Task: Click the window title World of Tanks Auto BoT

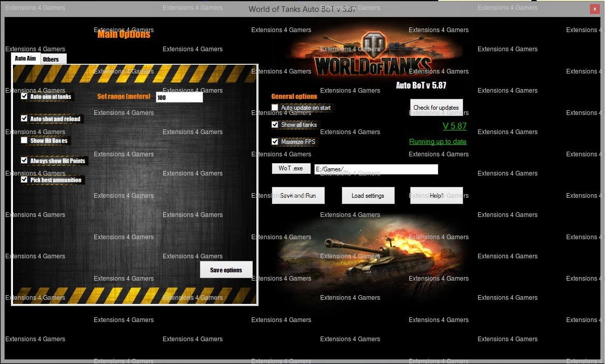Action: [302, 9]
